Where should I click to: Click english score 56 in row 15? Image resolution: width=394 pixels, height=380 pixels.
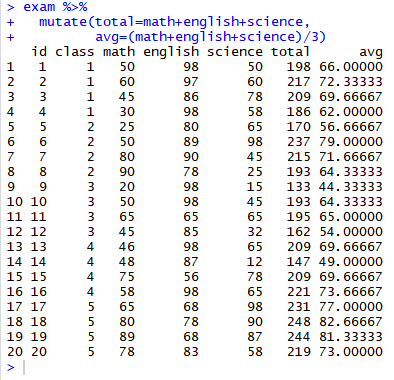pos(191,277)
